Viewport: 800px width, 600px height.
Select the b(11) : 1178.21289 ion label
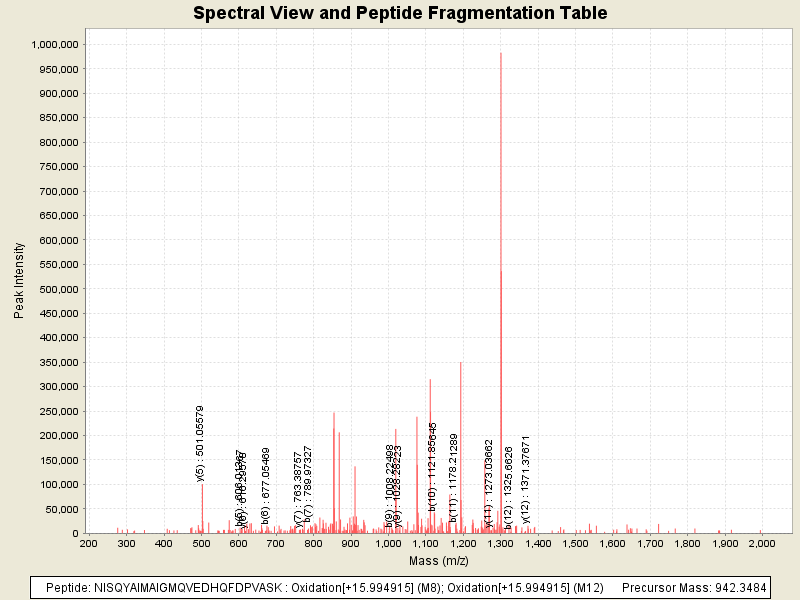[454, 478]
